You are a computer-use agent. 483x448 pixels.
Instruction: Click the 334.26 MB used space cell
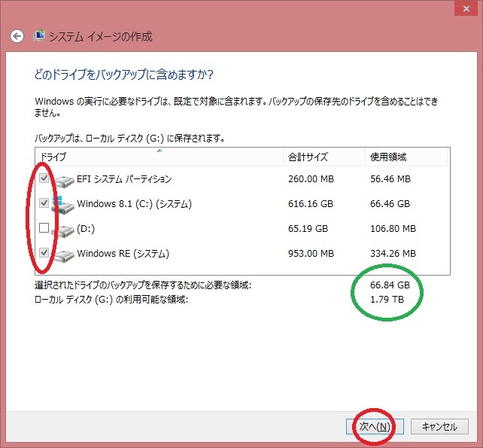tap(393, 254)
